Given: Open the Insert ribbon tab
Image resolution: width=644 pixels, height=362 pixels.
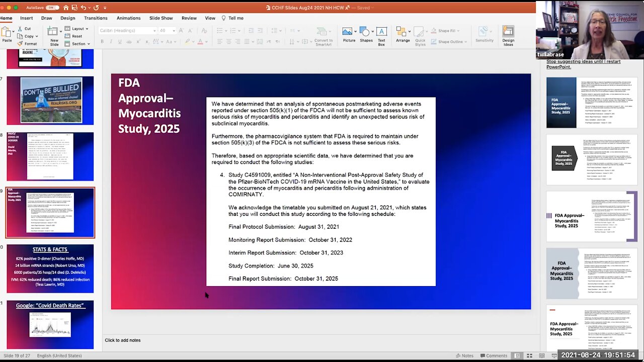Looking at the screenshot, I should 27,18.
